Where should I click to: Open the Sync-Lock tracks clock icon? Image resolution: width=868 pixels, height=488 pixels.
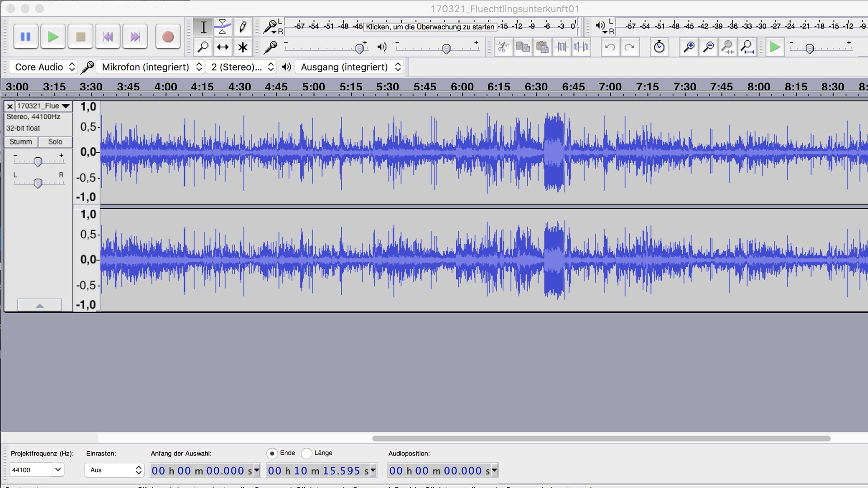pyautogui.click(x=659, y=47)
